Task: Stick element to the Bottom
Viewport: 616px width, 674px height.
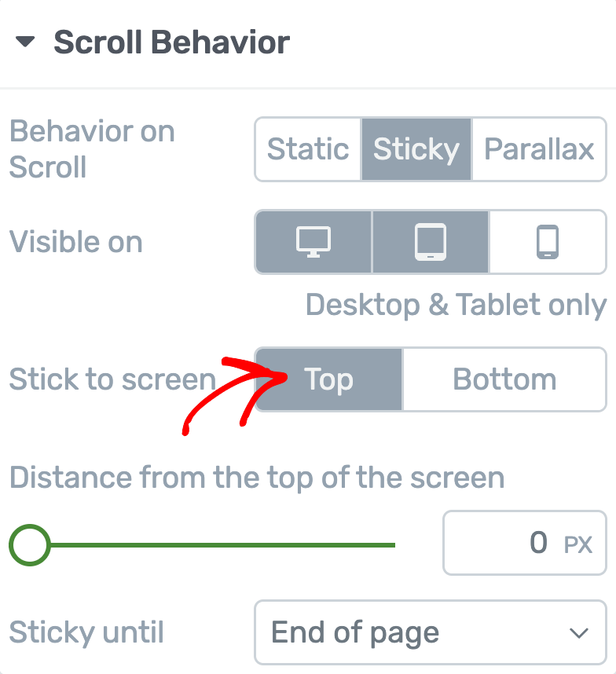Action: [x=504, y=379]
